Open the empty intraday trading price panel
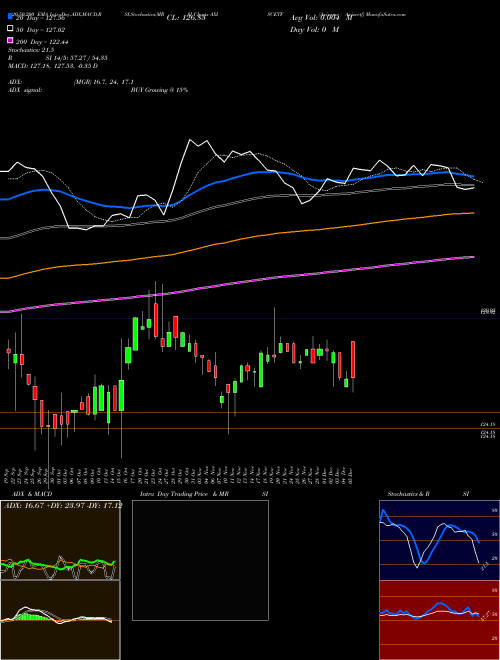 tap(200, 560)
